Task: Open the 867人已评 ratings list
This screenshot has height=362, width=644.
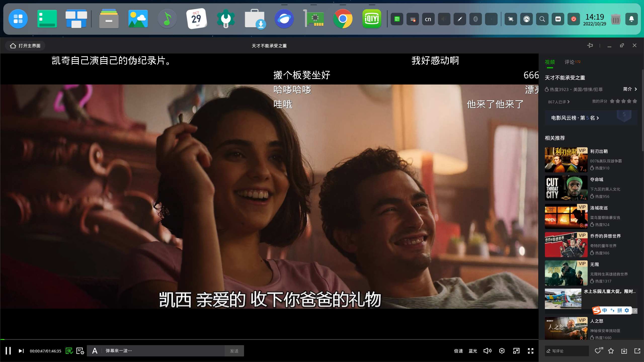Action: pyautogui.click(x=559, y=102)
